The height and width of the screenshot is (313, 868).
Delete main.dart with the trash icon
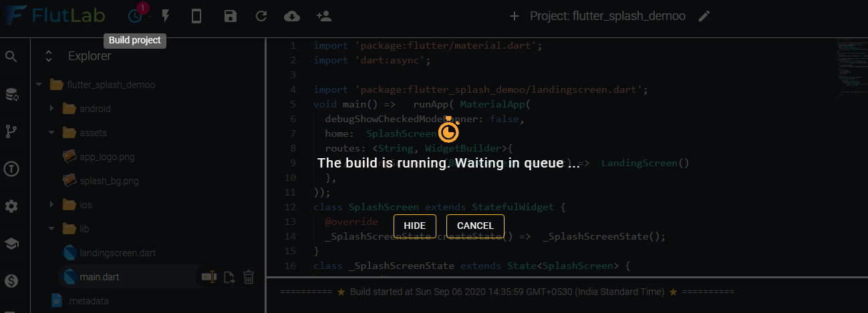coord(249,277)
